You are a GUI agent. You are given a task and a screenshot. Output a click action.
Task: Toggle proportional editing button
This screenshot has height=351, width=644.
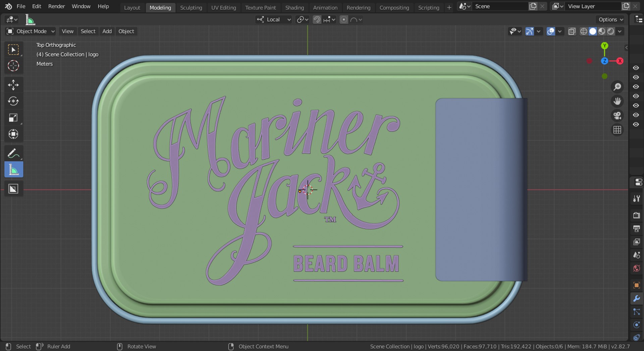click(343, 20)
